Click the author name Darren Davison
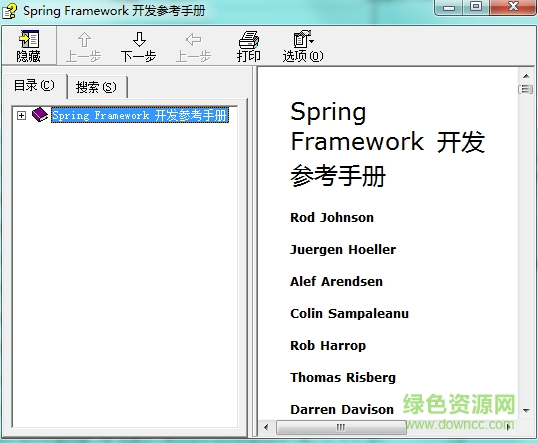This screenshot has height=443, width=538. click(342, 409)
